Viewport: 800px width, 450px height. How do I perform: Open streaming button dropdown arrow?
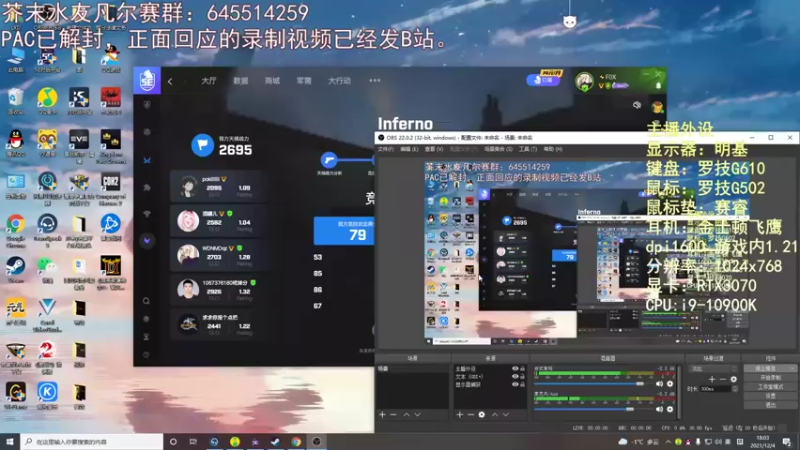coord(792,368)
